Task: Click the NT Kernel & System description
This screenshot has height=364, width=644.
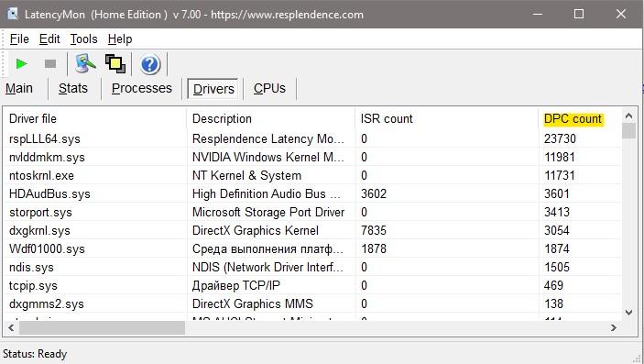Action: coord(246,176)
